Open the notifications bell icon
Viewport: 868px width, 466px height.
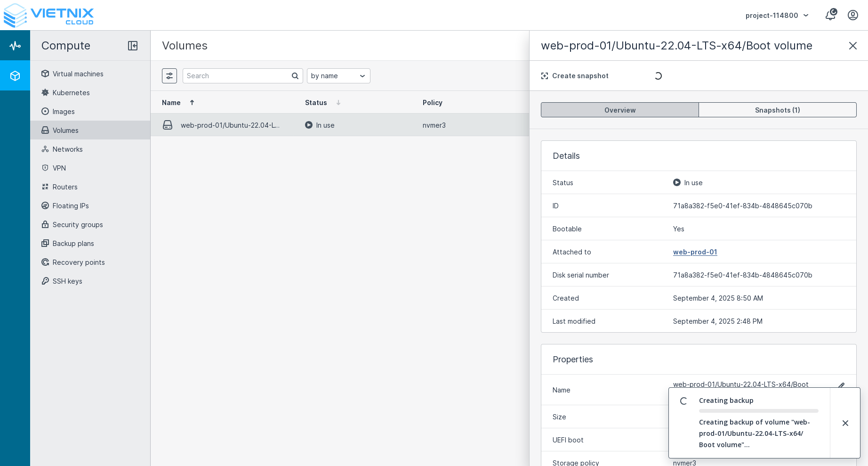830,15
